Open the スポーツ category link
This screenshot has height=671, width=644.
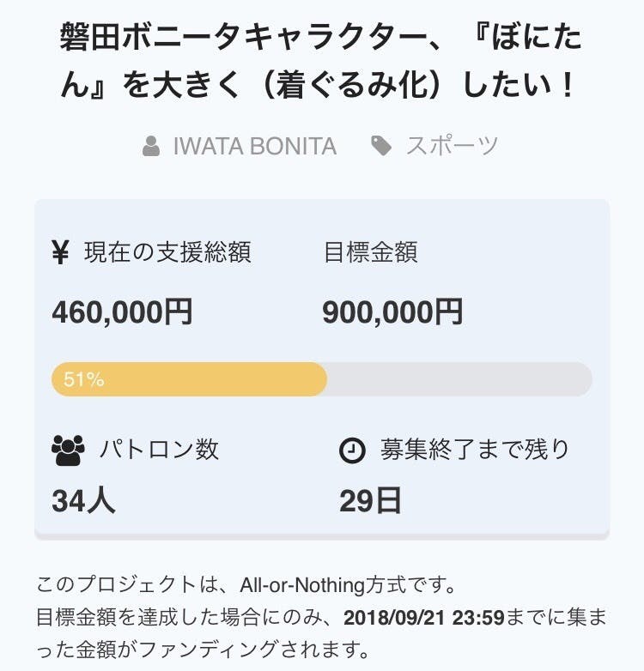click(452, 147)
